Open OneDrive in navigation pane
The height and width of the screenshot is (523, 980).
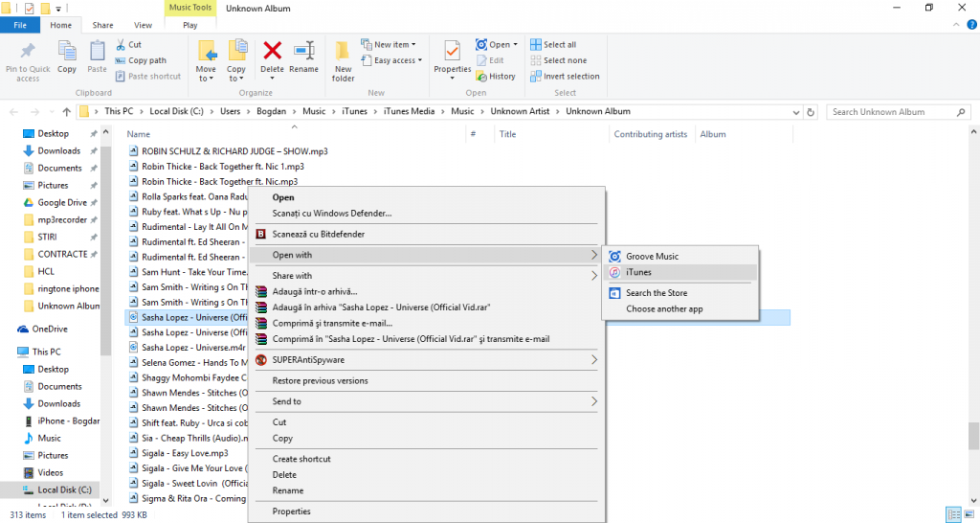[50, 329]
